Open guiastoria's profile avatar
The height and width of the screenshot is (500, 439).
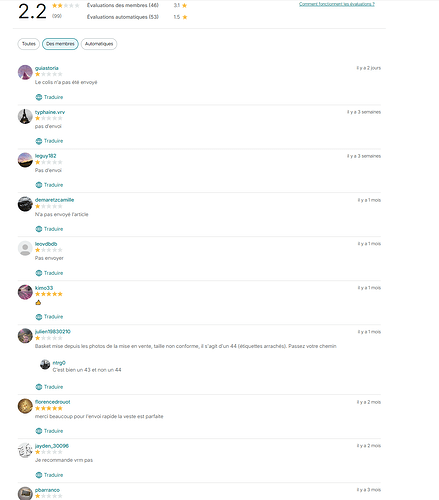25,72
